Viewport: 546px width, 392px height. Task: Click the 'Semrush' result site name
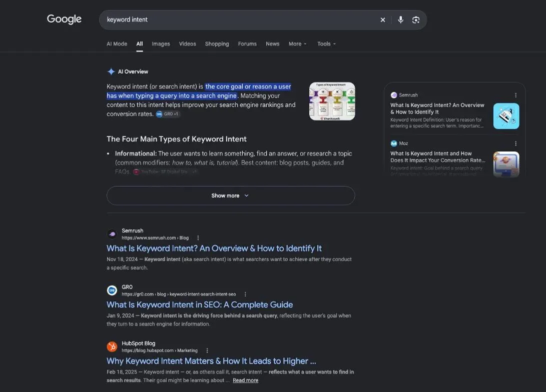[132, 230]
